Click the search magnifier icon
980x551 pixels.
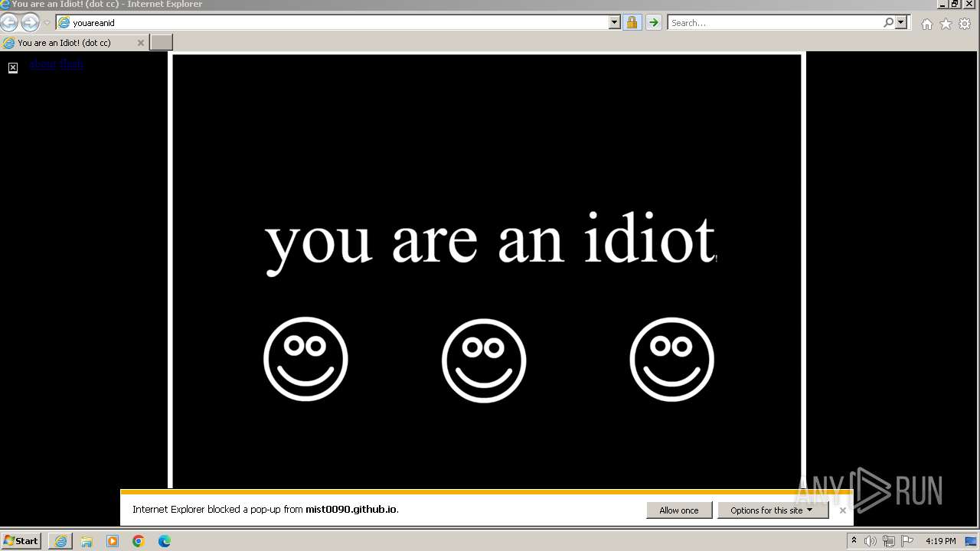point(888,23)
